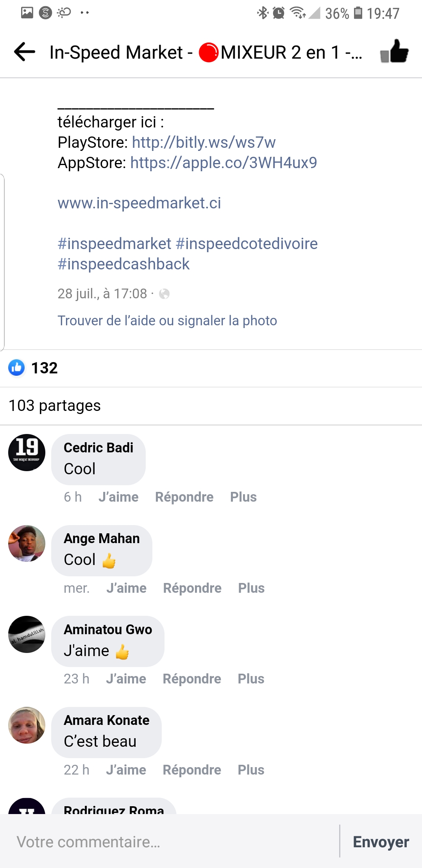Tap the blue like reaction icon
Image resolution: width=422 pixels, height=868 pixels.
(x=16, y=368)
